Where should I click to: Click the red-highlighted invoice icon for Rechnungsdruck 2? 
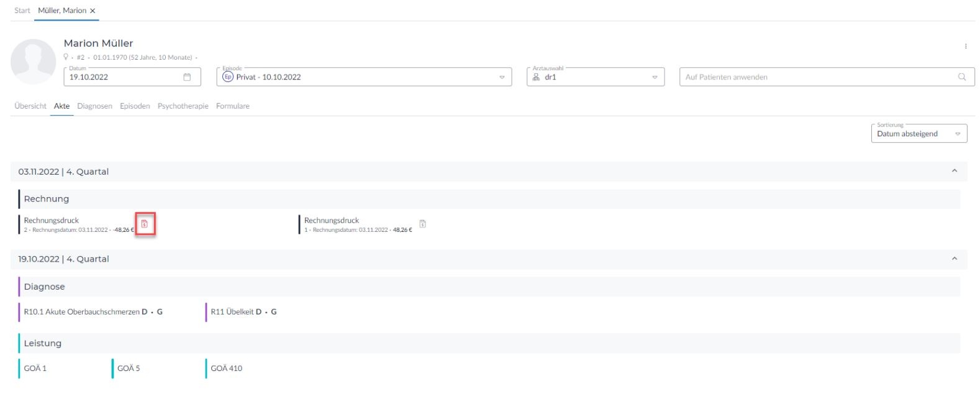(x=145, y=224)
